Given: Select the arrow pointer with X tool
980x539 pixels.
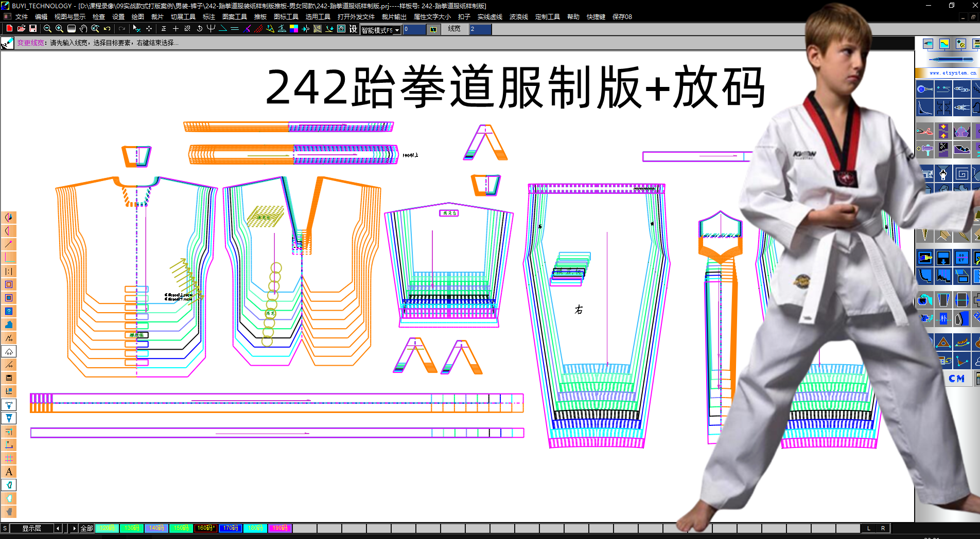Looking at the screenshot, I should tap(136, 29).
